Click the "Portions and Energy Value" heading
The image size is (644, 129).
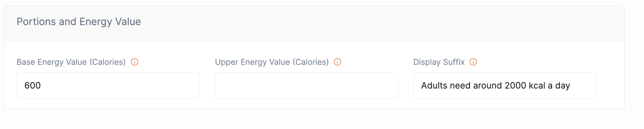(79, 22)
